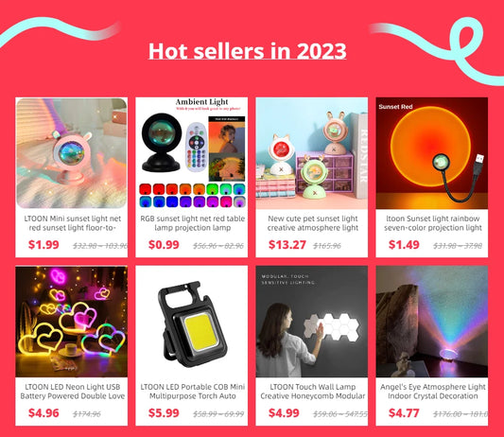The height and width of the screenshot is (437, 504).
Task: Select the Angel's Eye Atmosphere Light title
Action: [x=433, y=392]
